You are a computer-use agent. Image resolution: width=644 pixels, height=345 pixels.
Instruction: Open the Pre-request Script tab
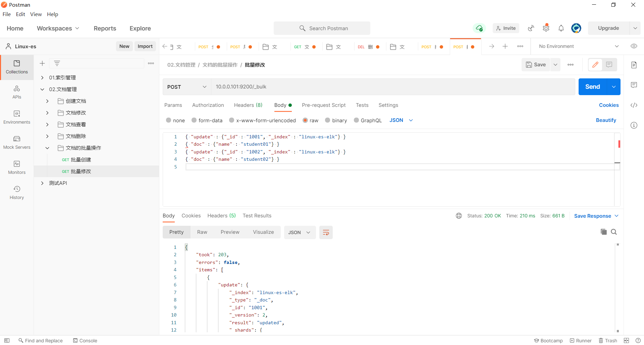pos(324,105)
